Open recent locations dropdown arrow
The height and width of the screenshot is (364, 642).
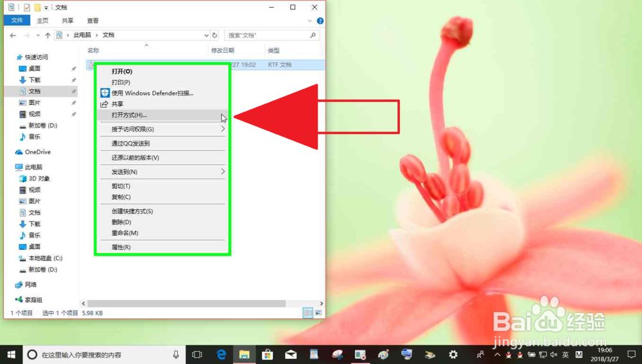point(38,35)
